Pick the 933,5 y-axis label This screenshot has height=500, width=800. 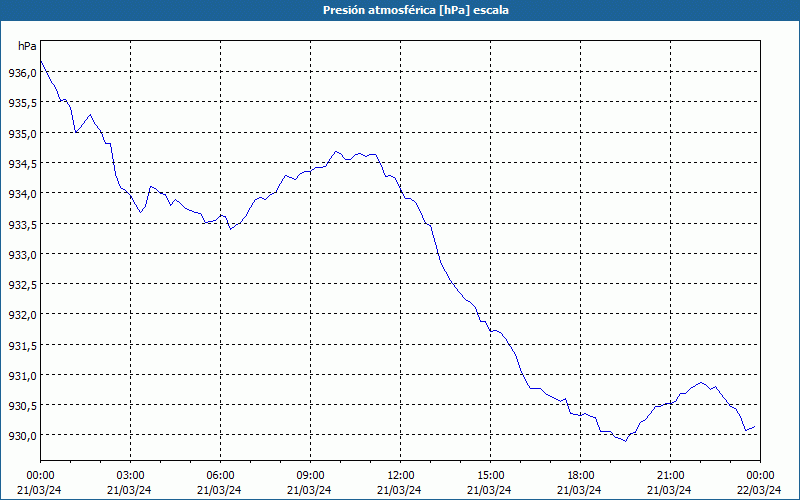click(22, 224)
